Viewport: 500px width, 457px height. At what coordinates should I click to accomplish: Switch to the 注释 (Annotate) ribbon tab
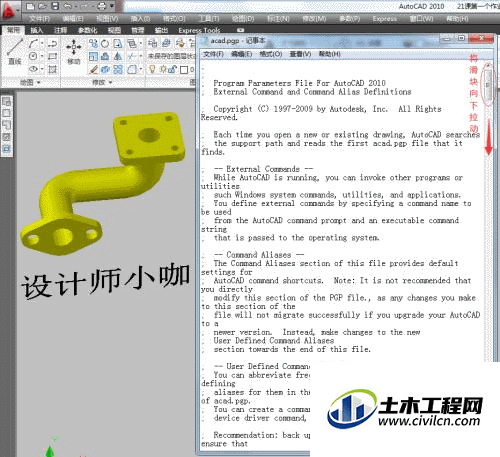(60, 30)
